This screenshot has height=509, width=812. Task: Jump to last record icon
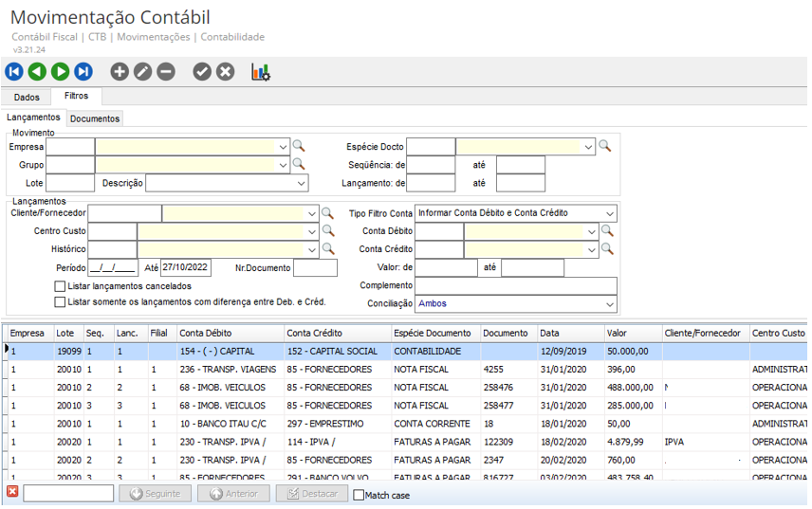(83, 72)
